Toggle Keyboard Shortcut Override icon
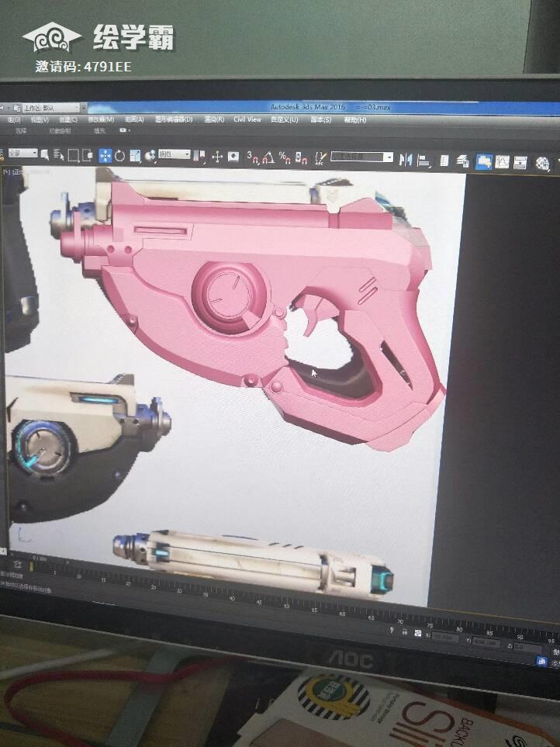The width and height of the screenshot is (560, 747). 233,157
